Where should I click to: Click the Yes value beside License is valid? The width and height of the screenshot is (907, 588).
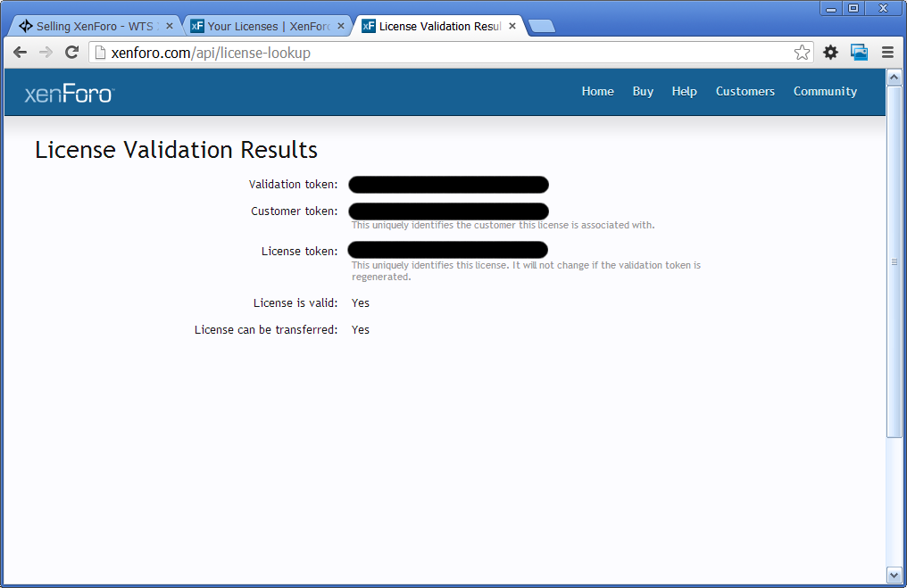pos(361,303)
